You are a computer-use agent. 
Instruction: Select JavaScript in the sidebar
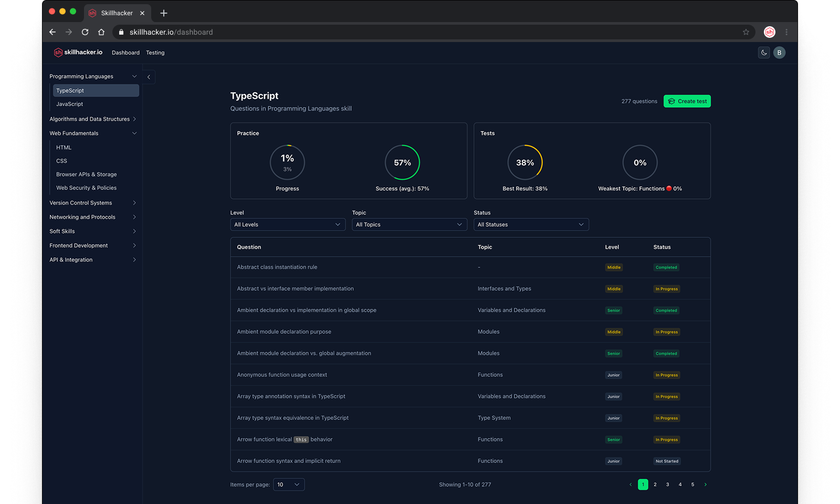(70, 104)
